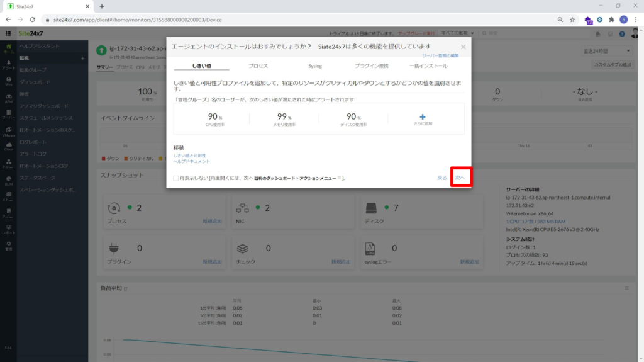The width and height of the screenshot is (644, 362).
Task: Open the apps grid menu
Action: click(x=8, y=33)
